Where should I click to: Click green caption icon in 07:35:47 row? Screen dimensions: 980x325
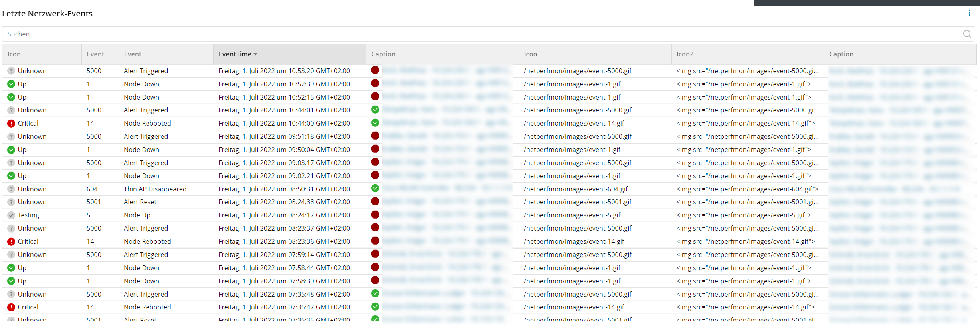coord(375,306)
